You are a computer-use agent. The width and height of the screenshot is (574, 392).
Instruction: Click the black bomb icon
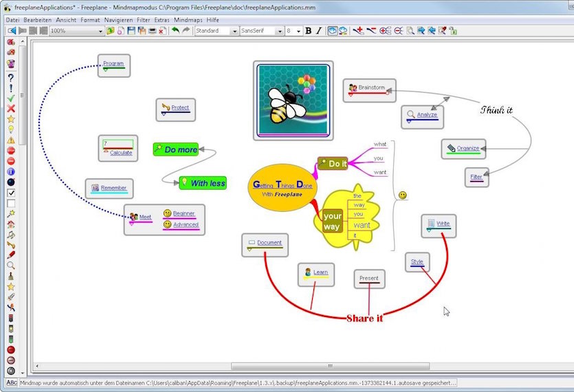11,182
